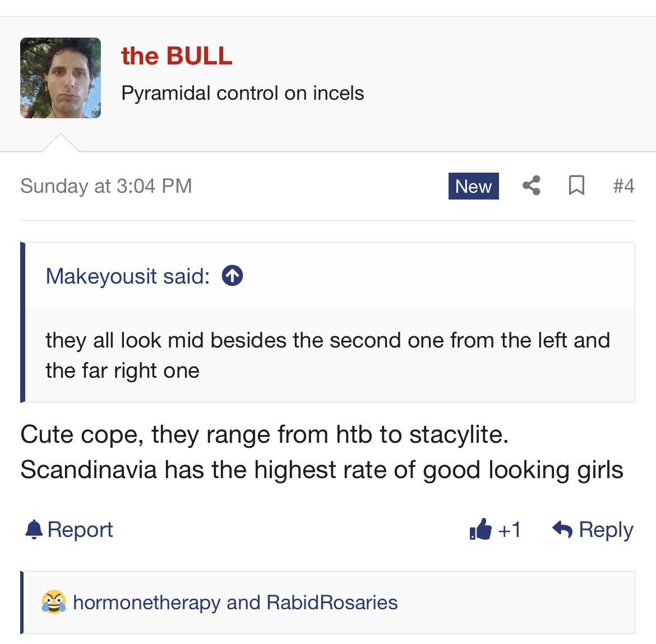Click the curved reply arrow icon

pyautogui.click(x=562, y=530)
